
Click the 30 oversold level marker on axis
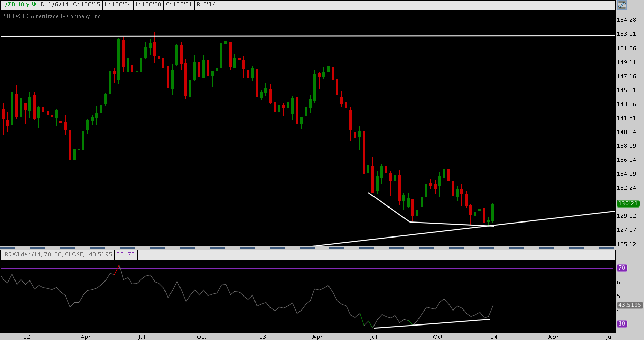(x=623, y=324)
